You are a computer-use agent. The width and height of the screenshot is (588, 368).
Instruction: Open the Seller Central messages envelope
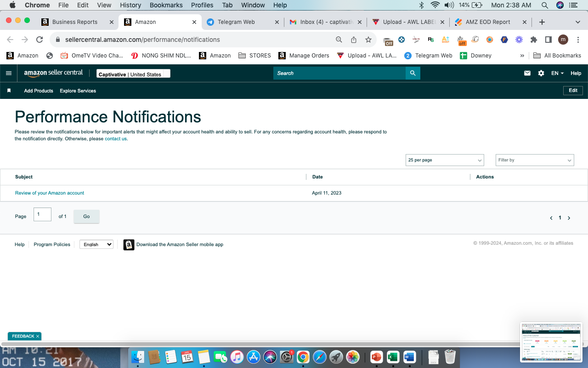[x=527, y=73]
